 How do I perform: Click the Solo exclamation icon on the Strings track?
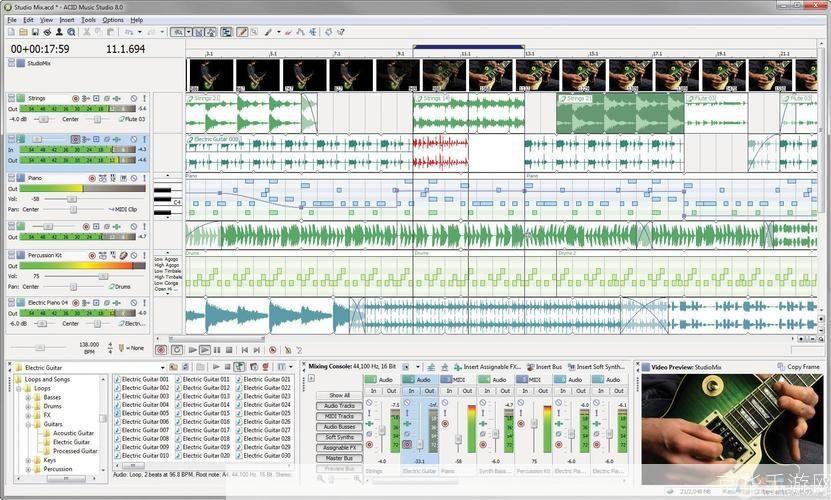[144, 99]
